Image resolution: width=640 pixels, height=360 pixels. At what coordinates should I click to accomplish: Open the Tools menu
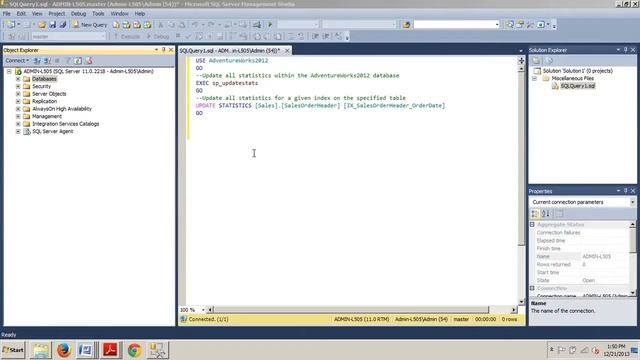point(98,13)
